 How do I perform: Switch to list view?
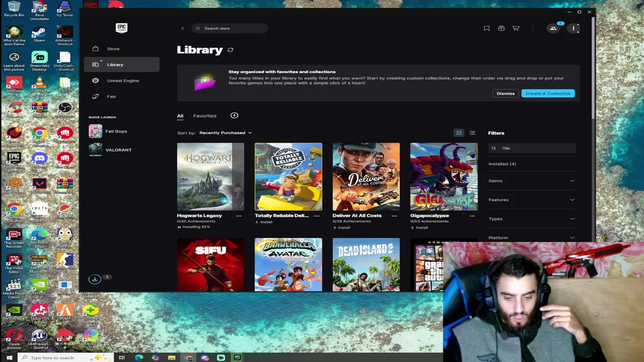coord(472,133)
